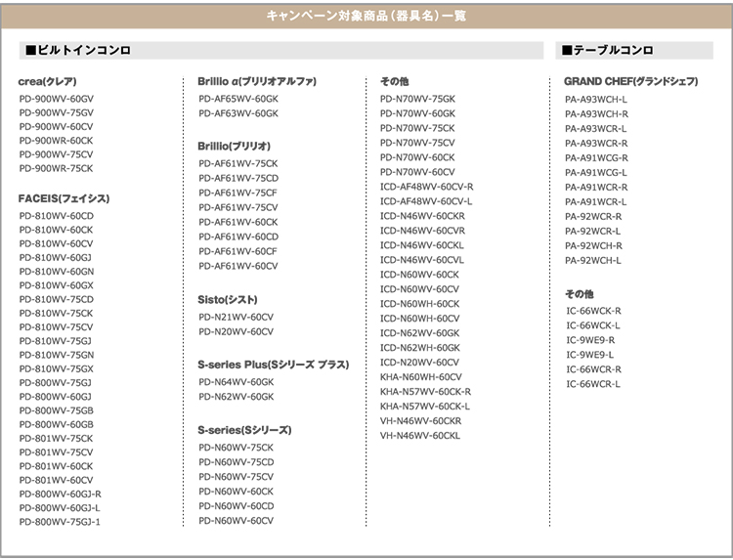Click the キャンペーン対象商品 一覧 header title
The width and height of the screenshot is (733, 560).
[366, 16]
